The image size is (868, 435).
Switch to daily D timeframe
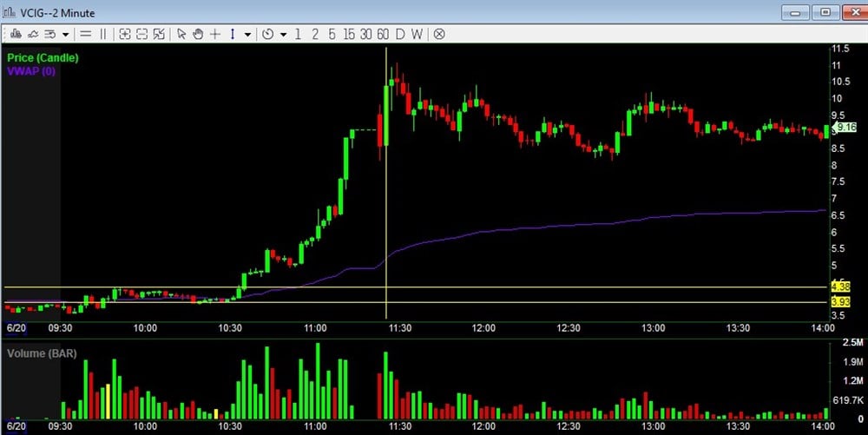(x=400, y=35)
